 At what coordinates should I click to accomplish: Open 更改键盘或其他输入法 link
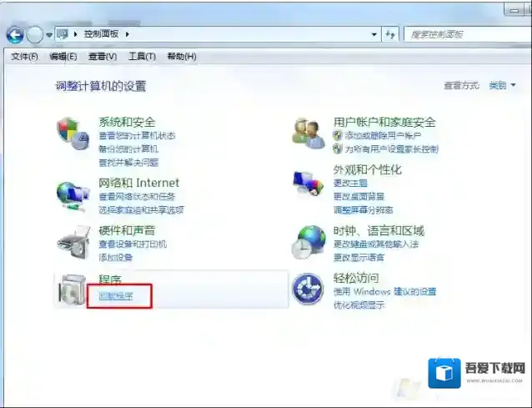376,244
